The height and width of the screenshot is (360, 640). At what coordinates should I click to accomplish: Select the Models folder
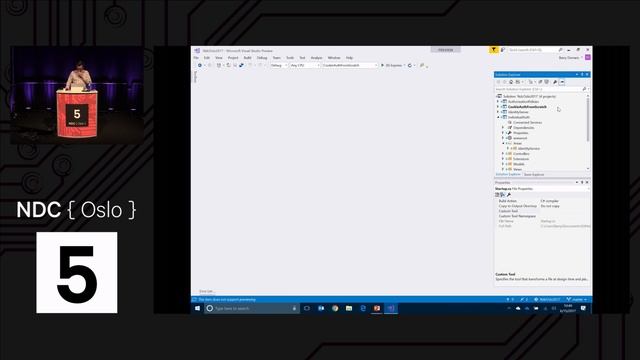click(519, 164)
